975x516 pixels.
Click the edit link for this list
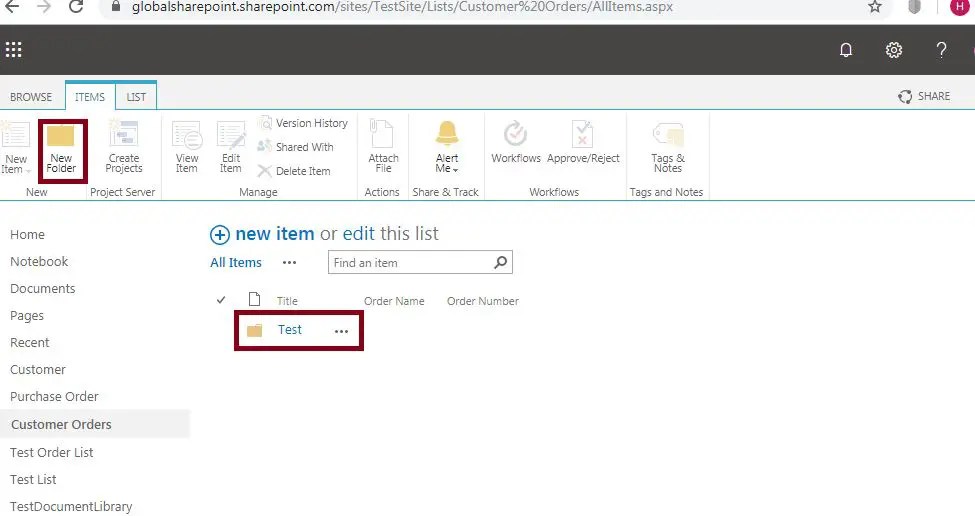click(359, 234)
